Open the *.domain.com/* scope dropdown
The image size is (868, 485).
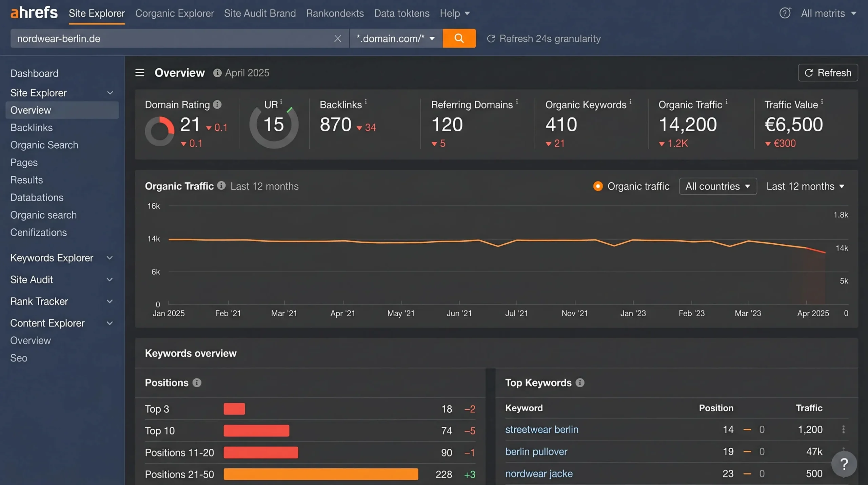point(396,38)
